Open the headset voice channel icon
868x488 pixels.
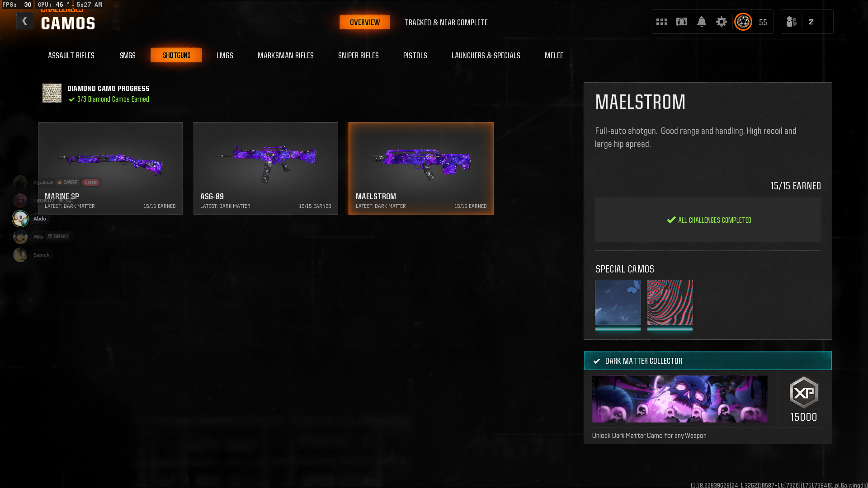(x=682, y=22)
